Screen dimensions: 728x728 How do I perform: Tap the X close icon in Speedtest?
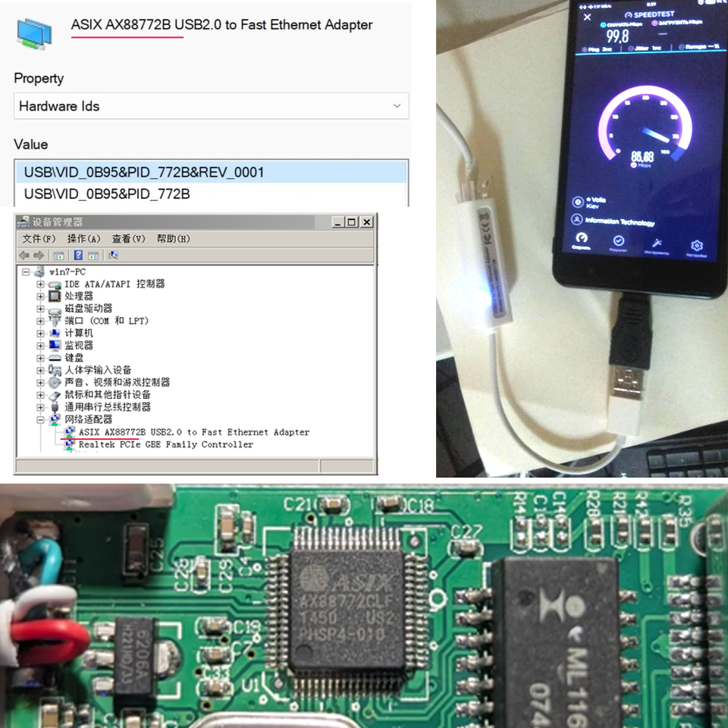tap(587, 17)
